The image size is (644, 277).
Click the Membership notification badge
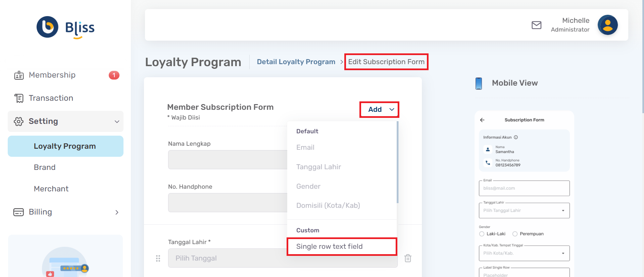[x=114, y=75]
